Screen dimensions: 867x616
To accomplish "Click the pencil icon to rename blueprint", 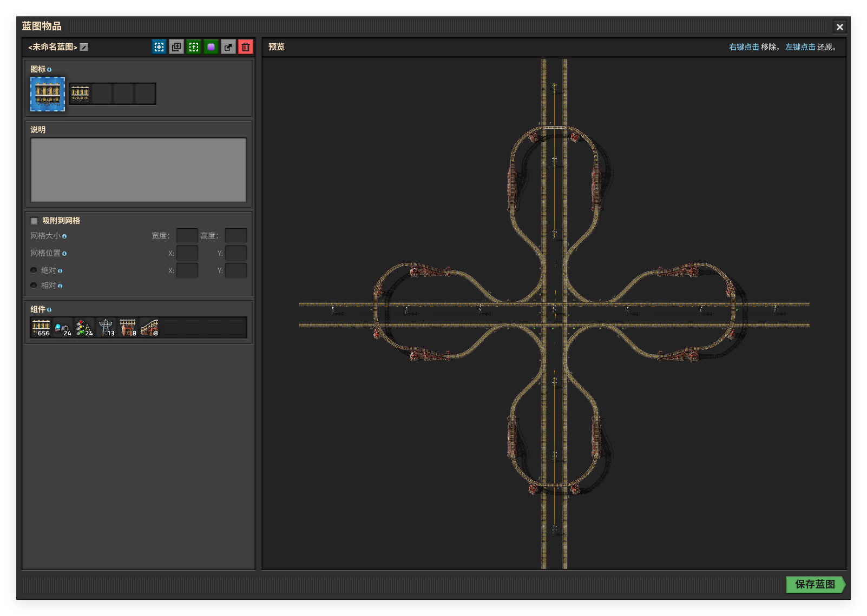I will [x=84, y=48].
